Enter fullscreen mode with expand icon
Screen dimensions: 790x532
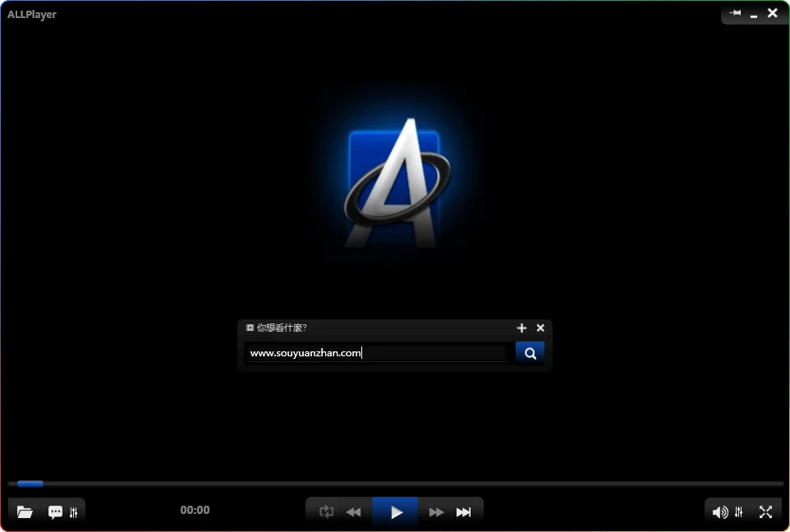tap(765, 512)
